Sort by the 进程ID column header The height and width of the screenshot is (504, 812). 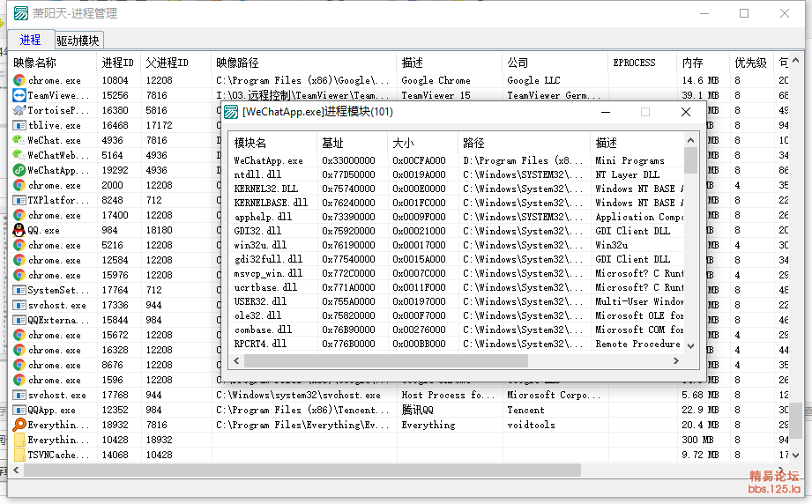pos(118,63)
